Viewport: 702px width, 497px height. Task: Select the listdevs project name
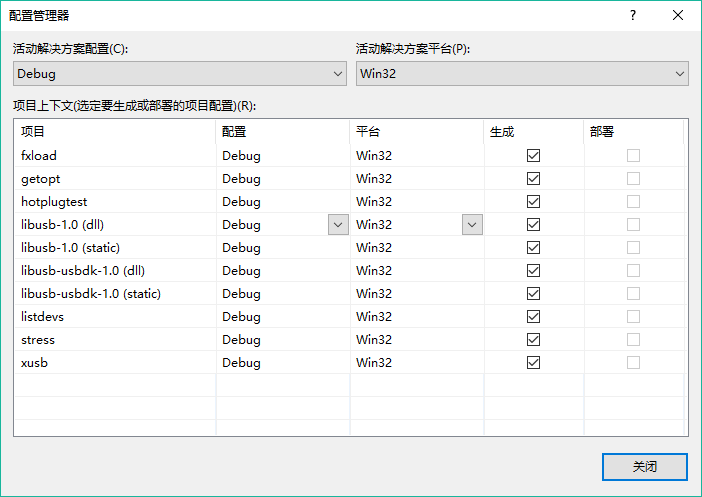coord(43,317)
